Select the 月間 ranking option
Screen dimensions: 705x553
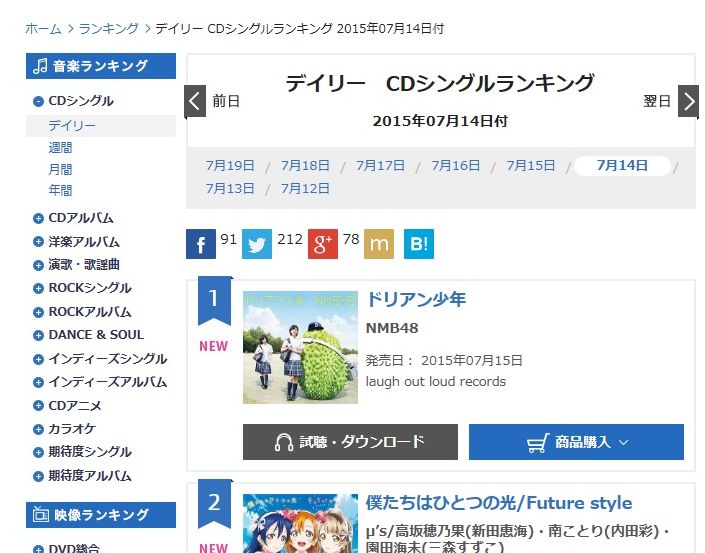60,169
